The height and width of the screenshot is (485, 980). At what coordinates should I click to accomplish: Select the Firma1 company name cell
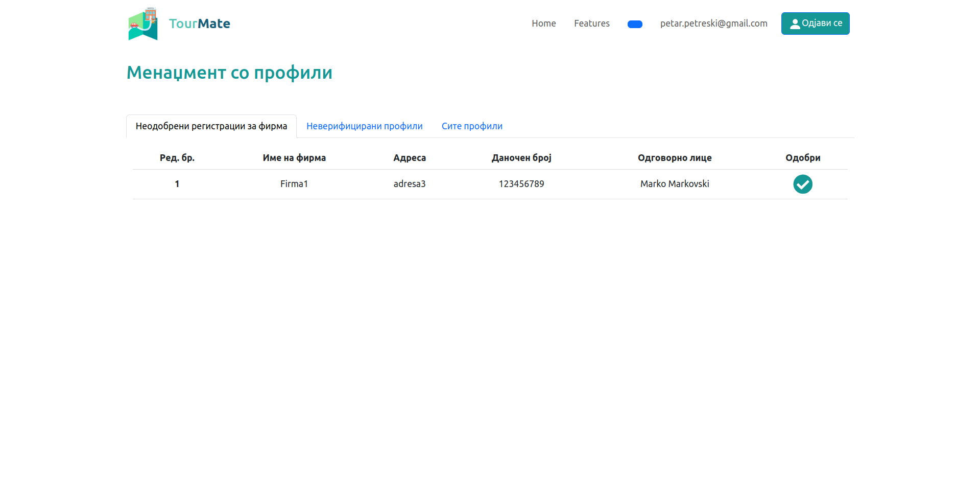[x=294, y=184]
